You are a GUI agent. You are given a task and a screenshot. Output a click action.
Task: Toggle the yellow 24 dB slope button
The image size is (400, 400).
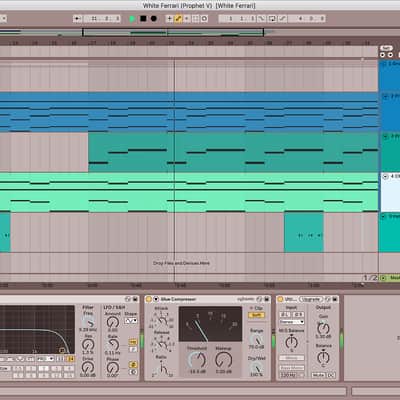(71, 359)
